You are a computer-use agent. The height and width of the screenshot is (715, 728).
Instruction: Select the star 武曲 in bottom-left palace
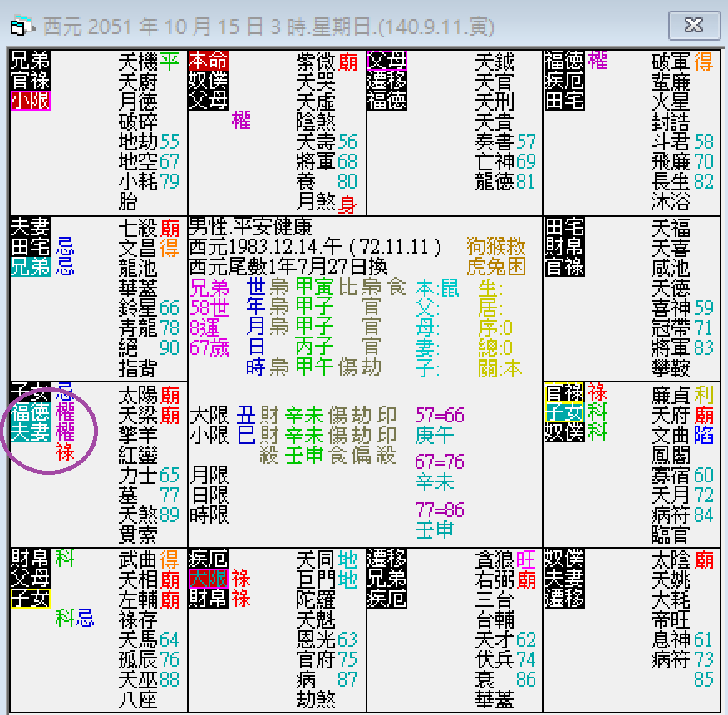click(x=138, y=560)
